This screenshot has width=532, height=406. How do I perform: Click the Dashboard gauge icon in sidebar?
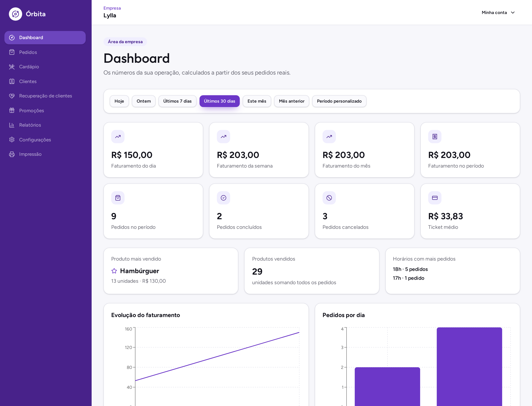click(12, 38)
